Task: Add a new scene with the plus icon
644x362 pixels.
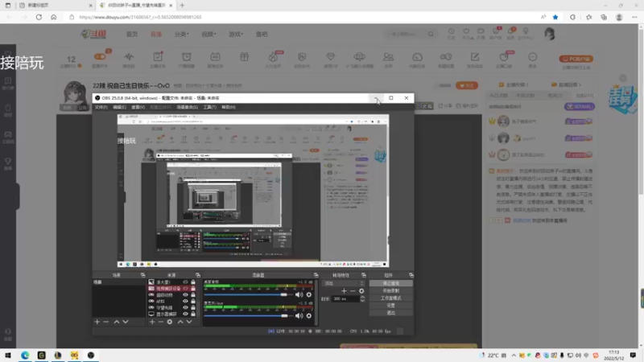Action: coord(97,322)
